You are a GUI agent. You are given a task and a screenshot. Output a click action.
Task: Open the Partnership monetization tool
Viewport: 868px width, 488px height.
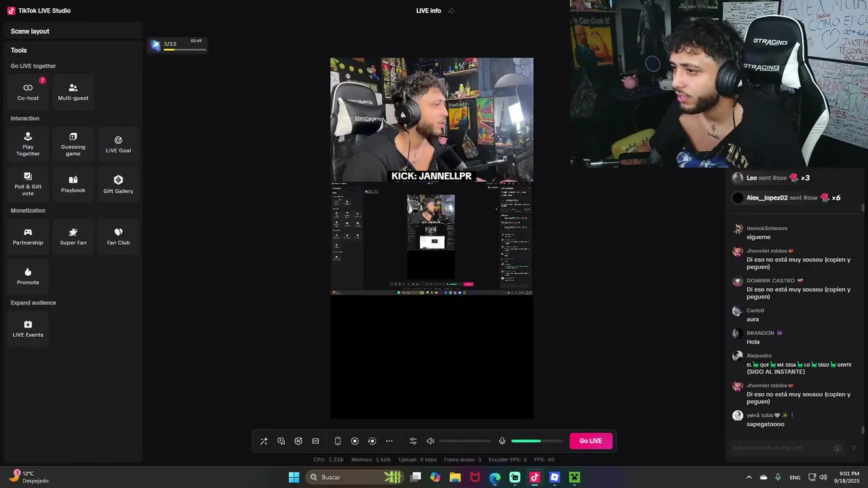pos(28,237)
